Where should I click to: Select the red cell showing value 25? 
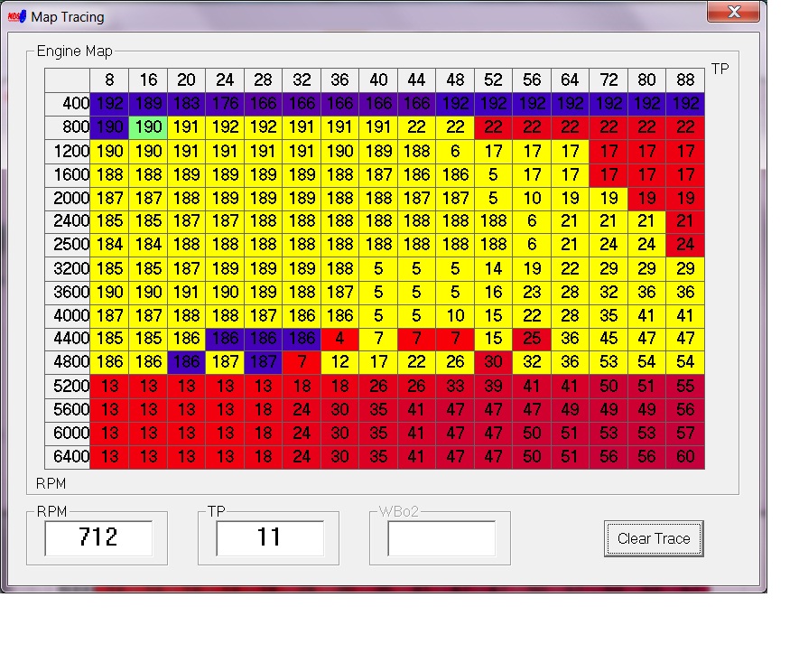pyautogui.click(x=532, y=339)
